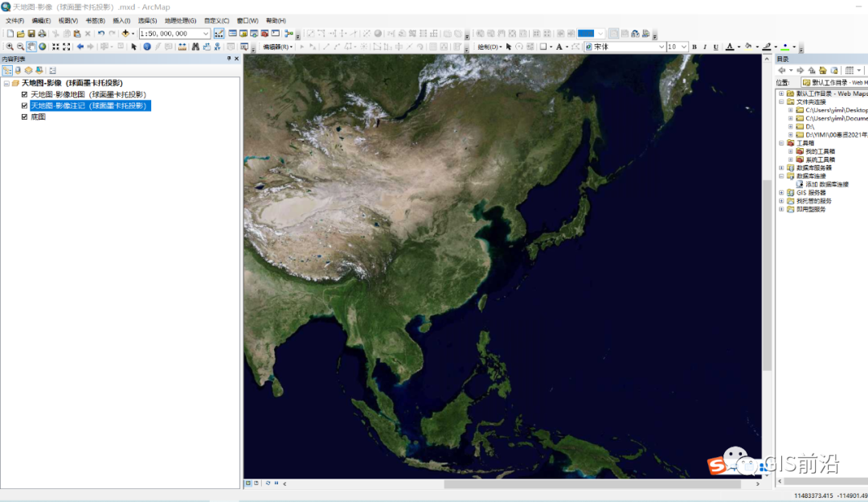Toggle 天地图-影像地图 layer visibility

point(24,95)
